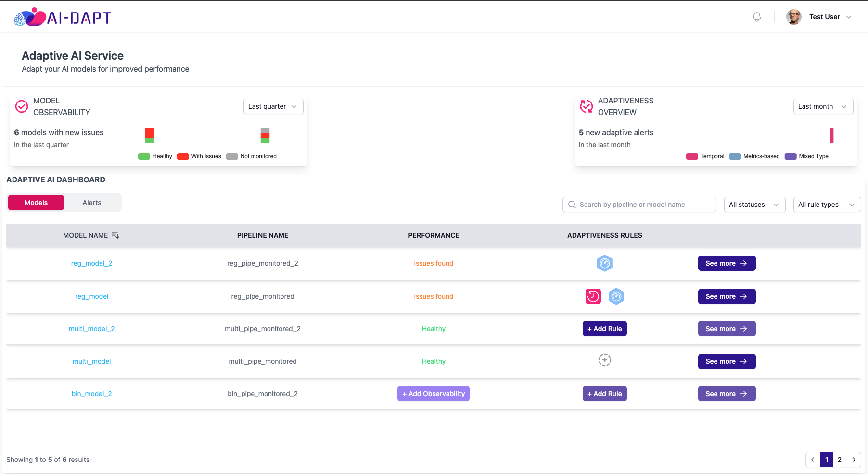Toggle the Temporal legend swatch
Screen dimensions: 868x474
(692, 156)
